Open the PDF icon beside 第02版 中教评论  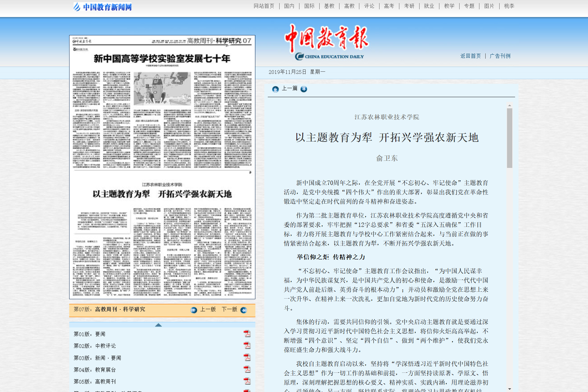(x=247, y=345)
